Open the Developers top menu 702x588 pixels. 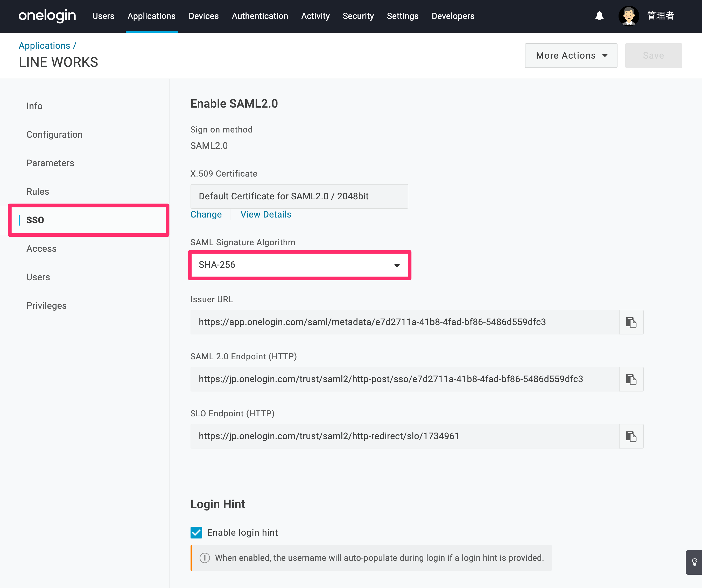pos(453,16)
